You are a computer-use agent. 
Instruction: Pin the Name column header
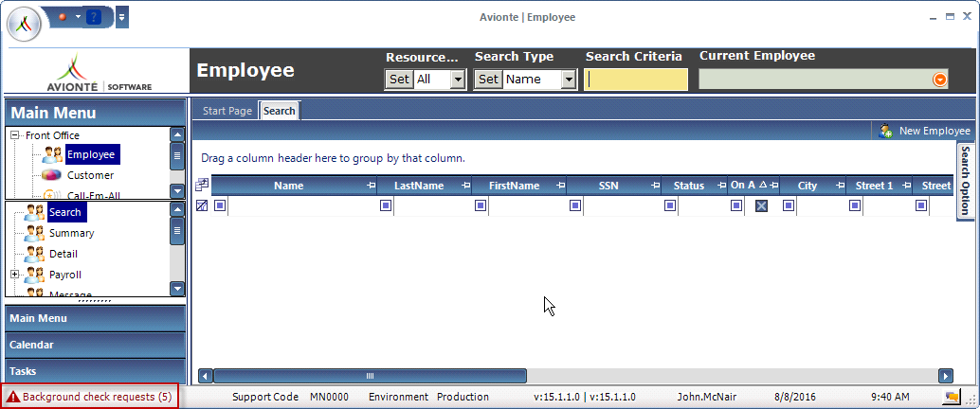(372, 186)
